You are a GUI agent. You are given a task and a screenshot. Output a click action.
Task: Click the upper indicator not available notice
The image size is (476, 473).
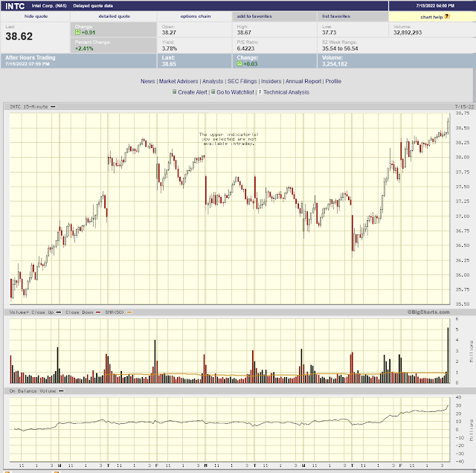228,139
